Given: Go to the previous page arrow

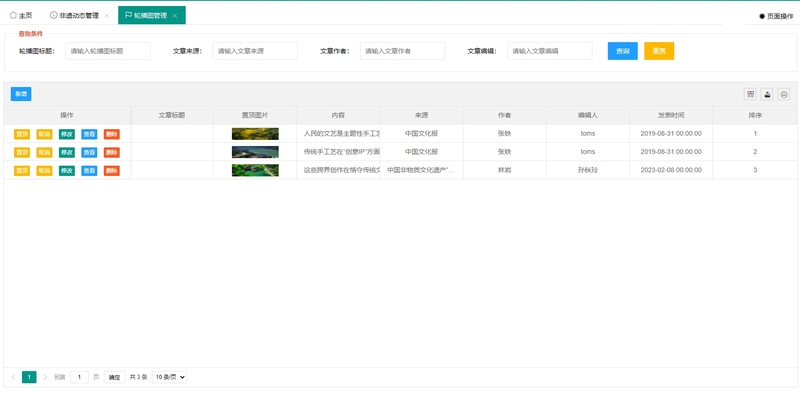Looking at the screenshot, I should [x=13, y=377].
